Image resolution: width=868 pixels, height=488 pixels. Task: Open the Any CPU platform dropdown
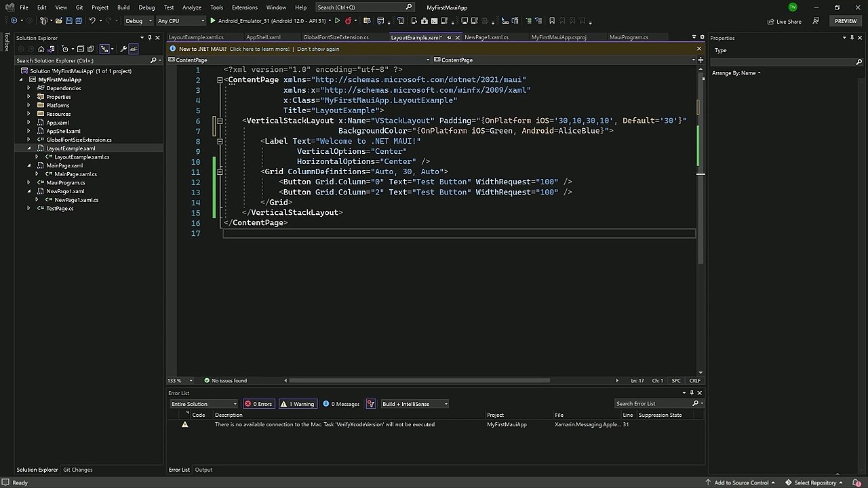pyautogui.click(x=180, y=21)
